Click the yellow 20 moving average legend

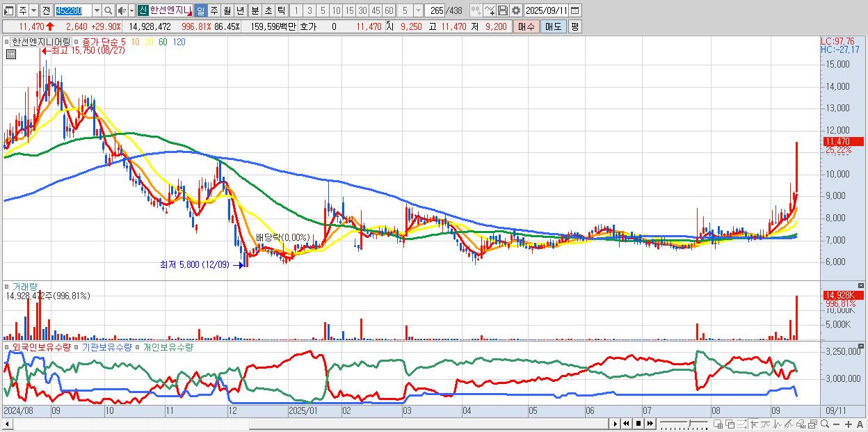click(x=149, y=42)
